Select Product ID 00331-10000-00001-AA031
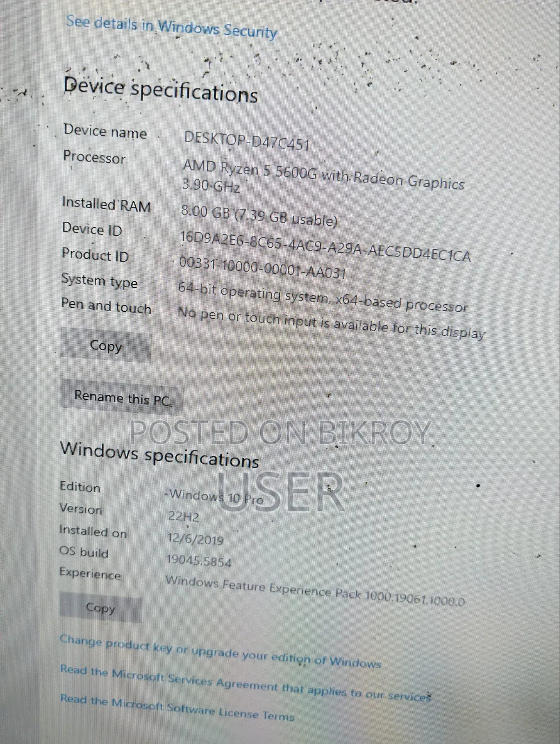560x744 pixels. [263, 268]
